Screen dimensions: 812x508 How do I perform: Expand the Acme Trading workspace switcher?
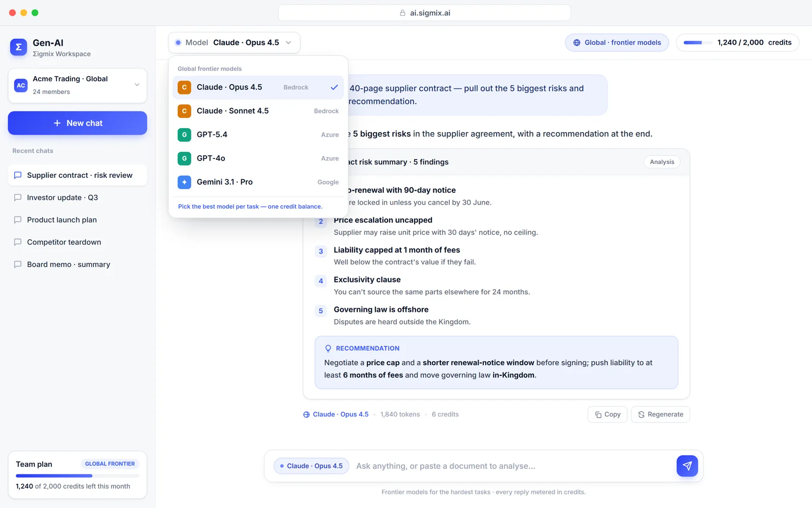click(78, 85)
